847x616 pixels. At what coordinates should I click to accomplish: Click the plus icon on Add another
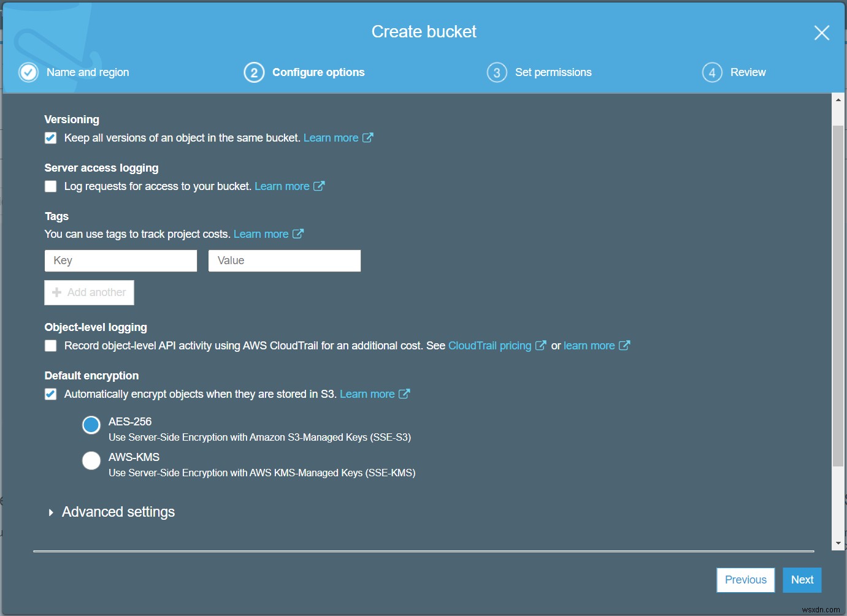(x=57, y=292)
